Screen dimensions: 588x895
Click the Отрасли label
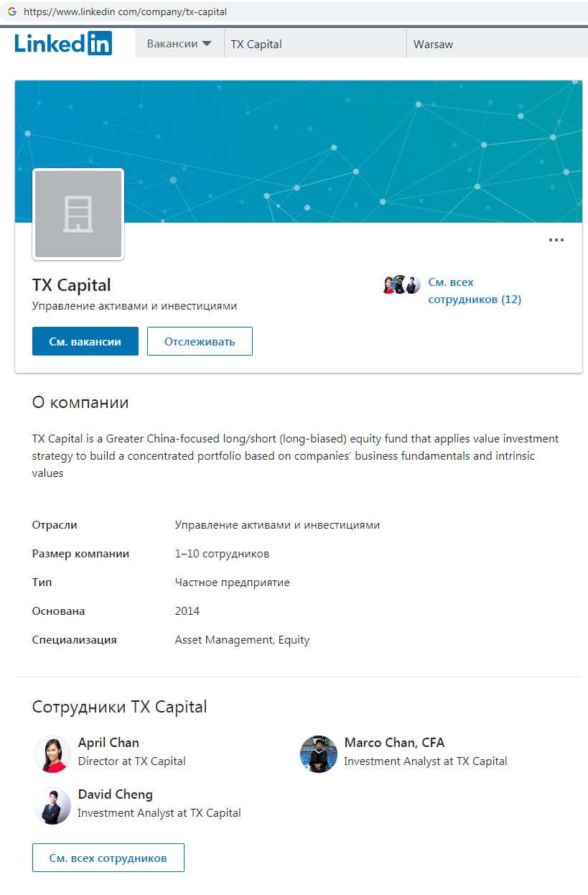click(x=55, y=525)
